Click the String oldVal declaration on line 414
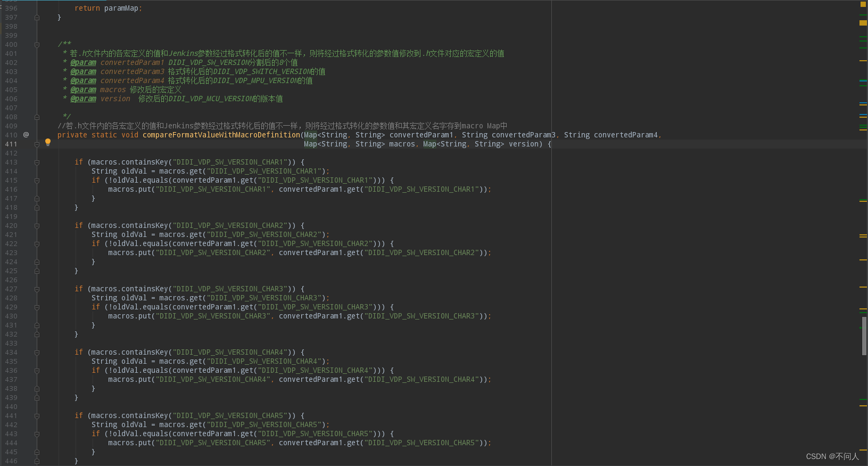868x466 pixels. pos(210,171)
